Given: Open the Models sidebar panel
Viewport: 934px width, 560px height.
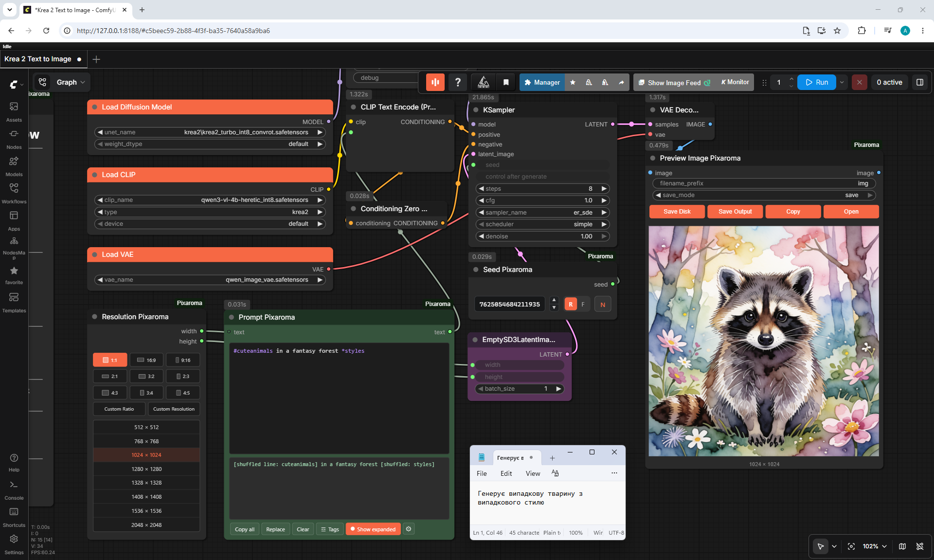Looking at the screenshot, I should point(14,166).
